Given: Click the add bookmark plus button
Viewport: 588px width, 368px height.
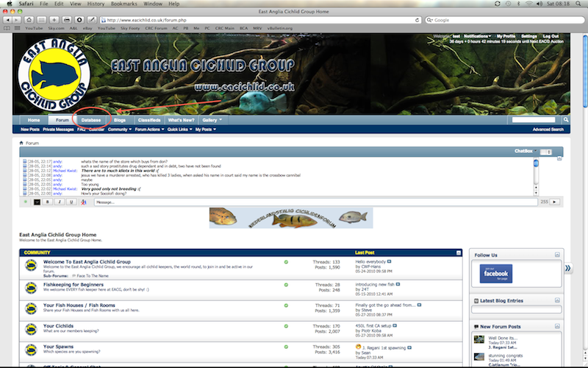Looking at the screenshot, I should click(x=54, y=20).
